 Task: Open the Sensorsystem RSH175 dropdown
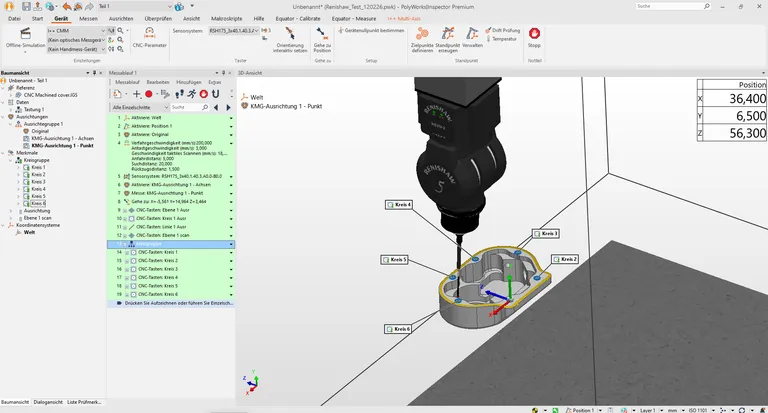tap(256, 30)
